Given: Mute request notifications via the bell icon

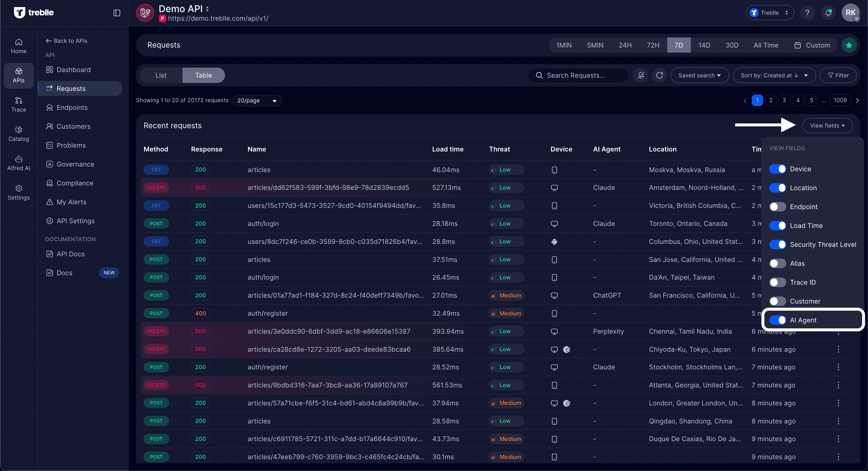Looking at the screenshot, I should (x=641, y=75).
